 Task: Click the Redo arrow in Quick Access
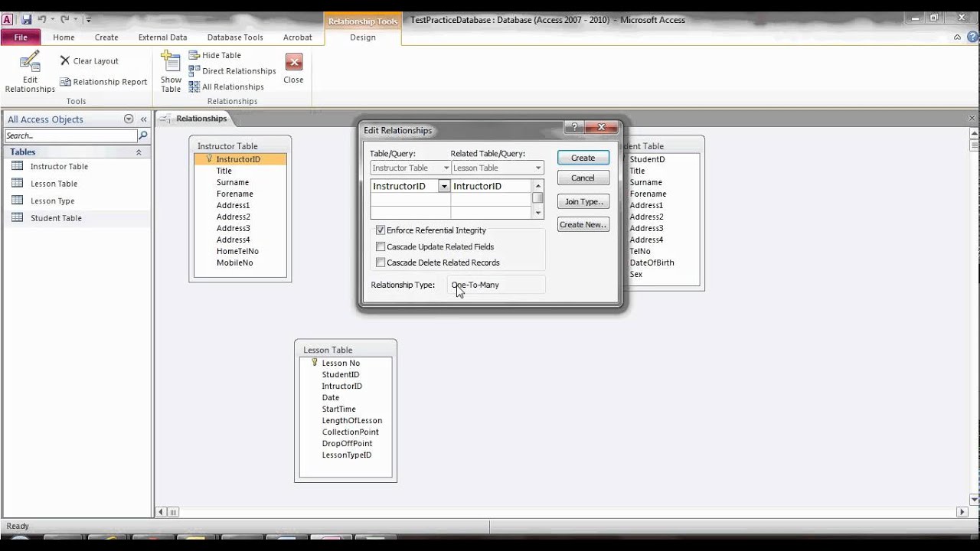65,19
